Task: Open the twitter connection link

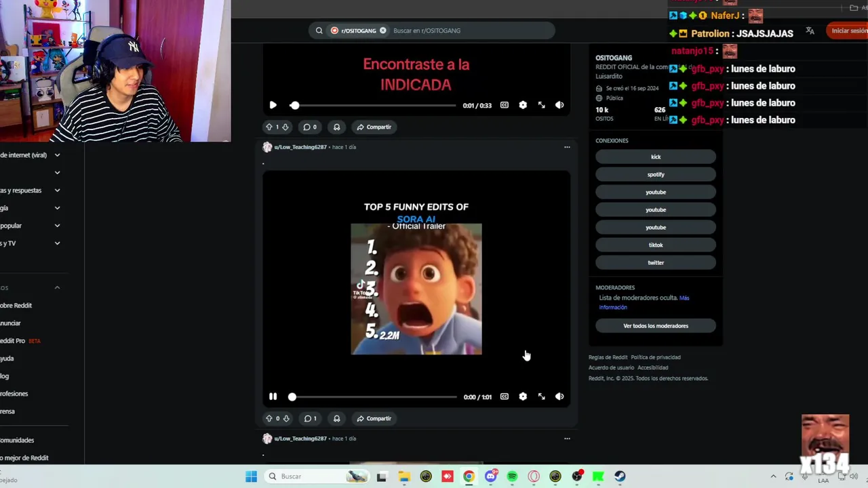Action: (656, 262)
